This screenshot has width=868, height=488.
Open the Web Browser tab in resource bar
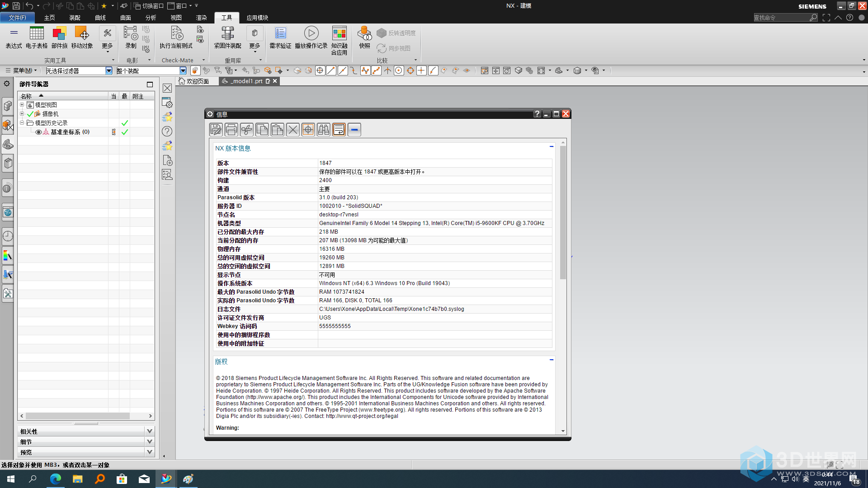point(8,212)
